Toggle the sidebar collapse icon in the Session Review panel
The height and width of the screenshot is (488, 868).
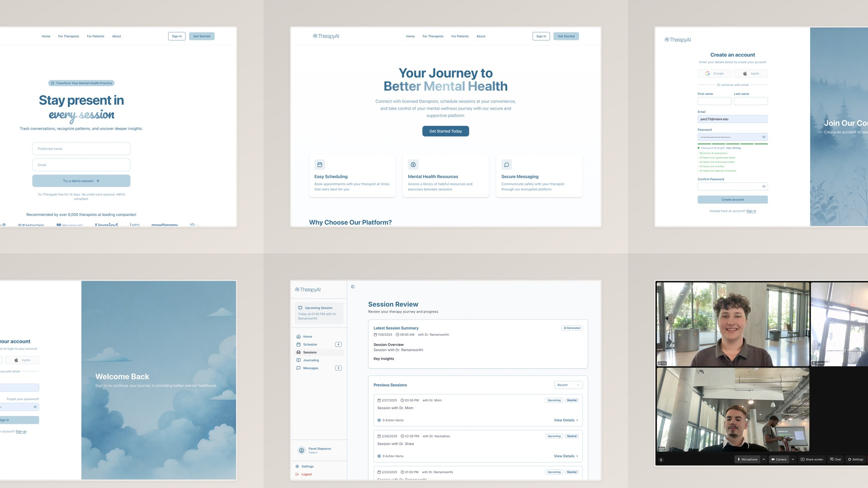coord(353,286)
